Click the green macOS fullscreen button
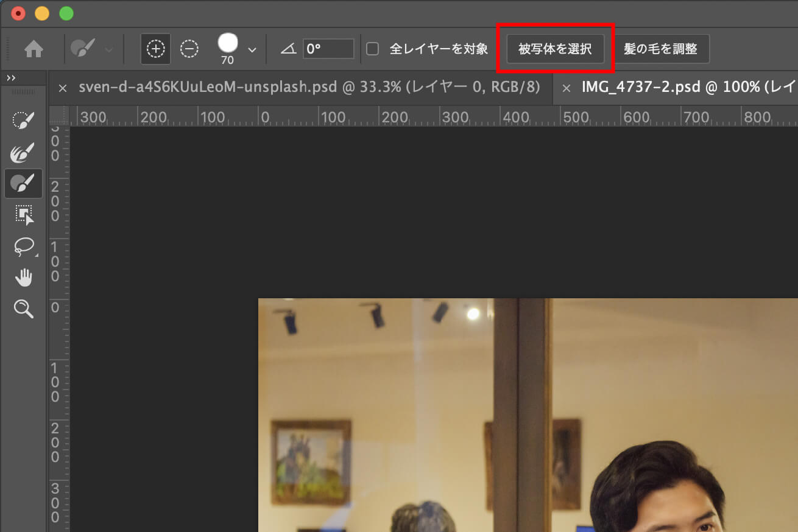Screen dimensions: 798x532 click(66, 13)
